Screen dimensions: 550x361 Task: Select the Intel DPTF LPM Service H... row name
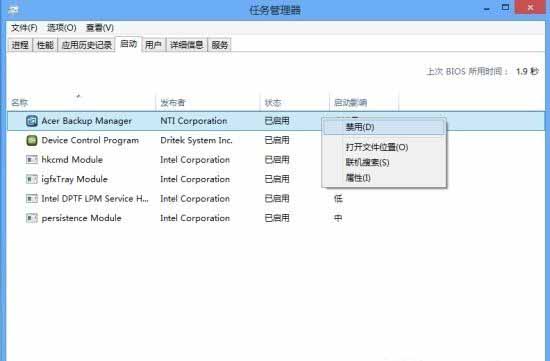tap(95, 199)
